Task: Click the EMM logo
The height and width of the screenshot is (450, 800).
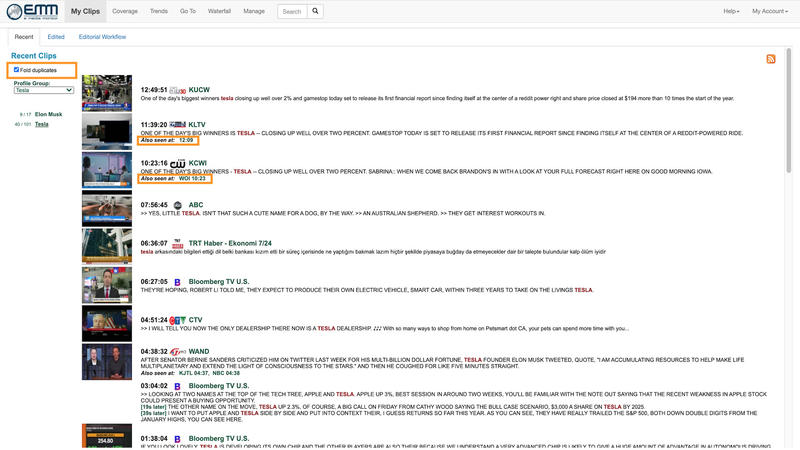Action: (x=34, y=12)
